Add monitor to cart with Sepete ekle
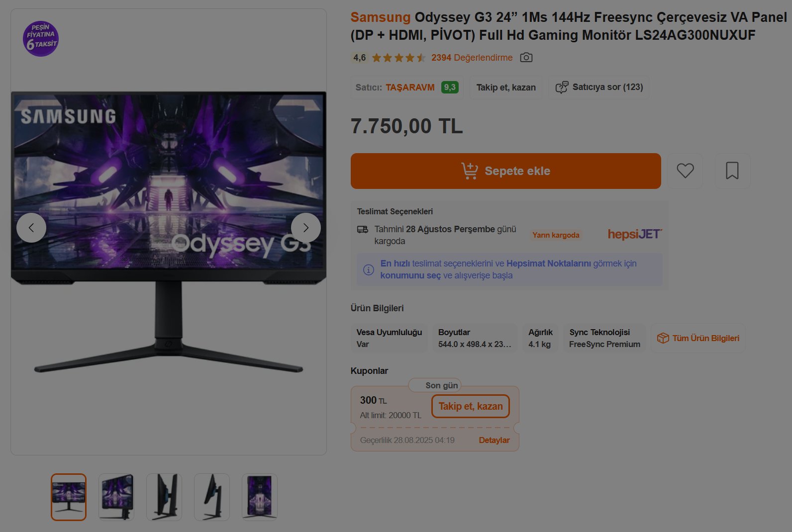Image resolution: width=792 pixels, height=532 pixels. [505, 171]
